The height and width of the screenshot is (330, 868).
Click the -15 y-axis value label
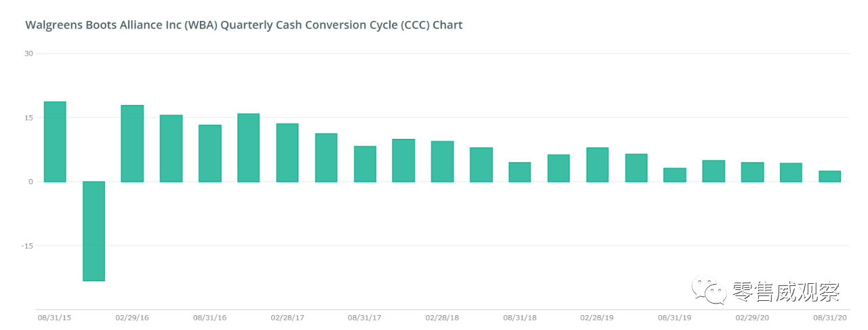pos(27,246)
